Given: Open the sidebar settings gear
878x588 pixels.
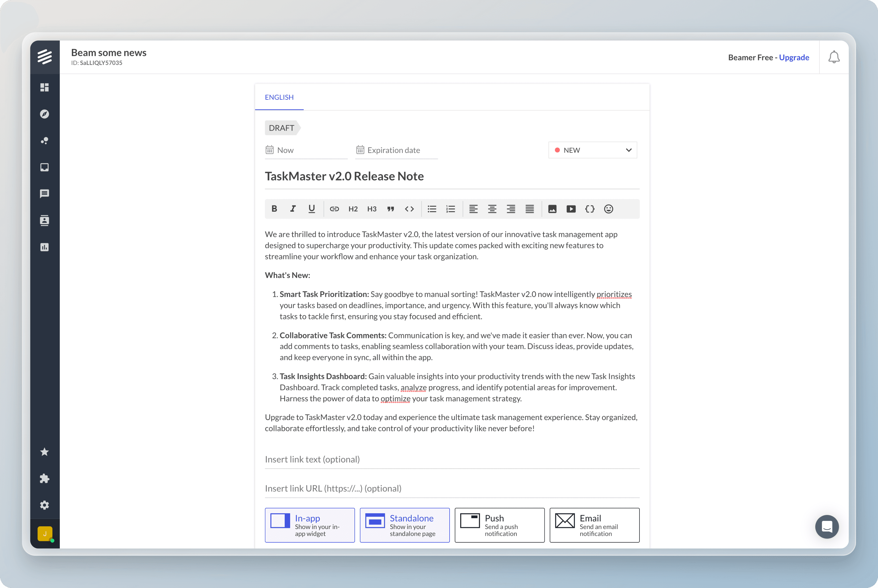Looking at the screenshot, I should [45, 505].
